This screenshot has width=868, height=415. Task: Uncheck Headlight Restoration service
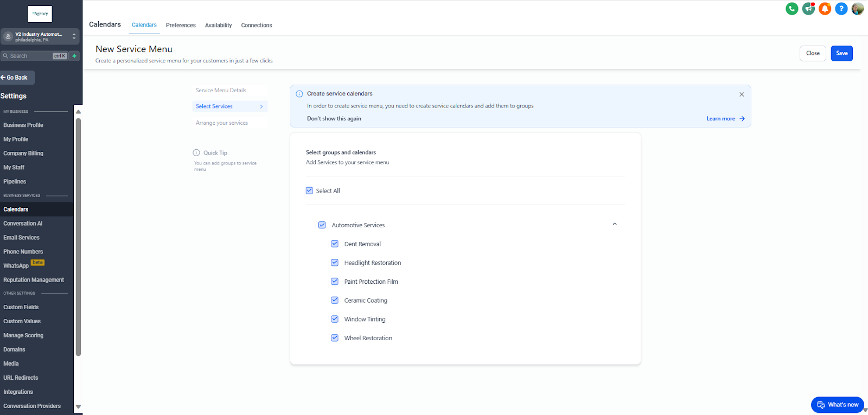click(x=335, y=263)
